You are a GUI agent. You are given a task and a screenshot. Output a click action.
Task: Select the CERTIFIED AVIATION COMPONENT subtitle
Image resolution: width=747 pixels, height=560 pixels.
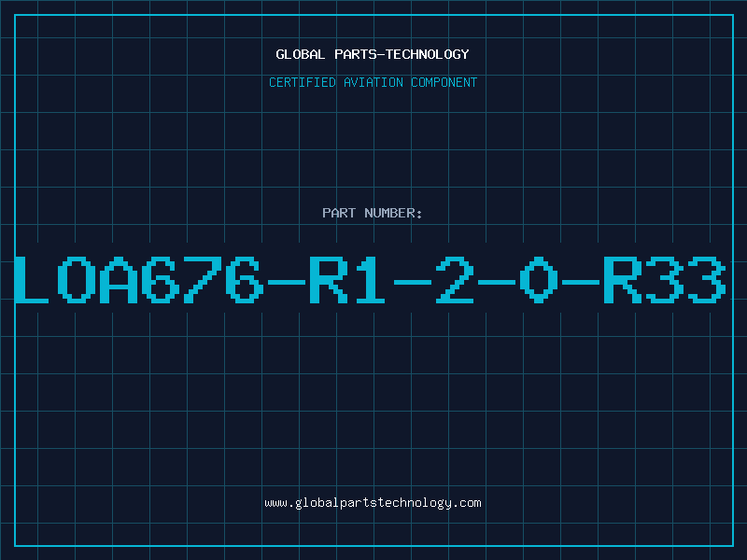[373, 82]
